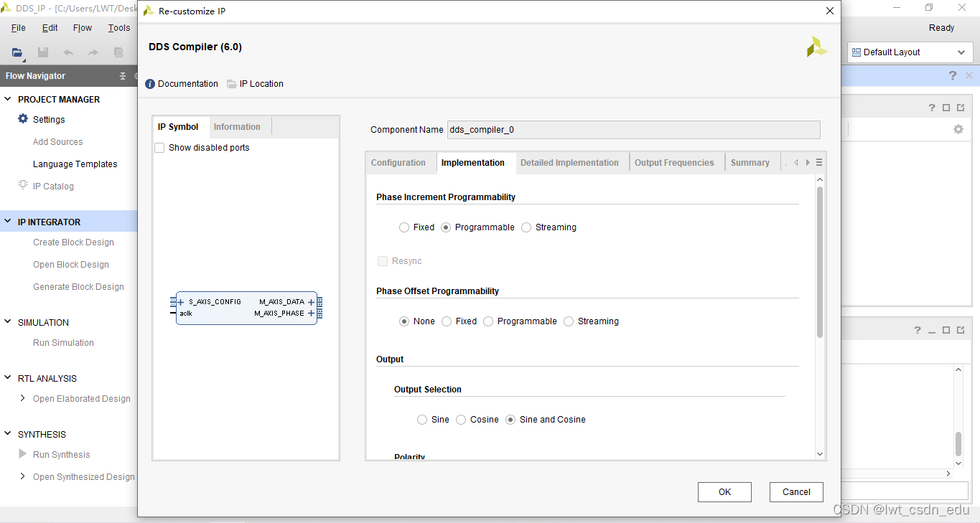The width and height of the screenshot is (980, 523).
Task: Select Cosine output
Action: coord(461,420)
